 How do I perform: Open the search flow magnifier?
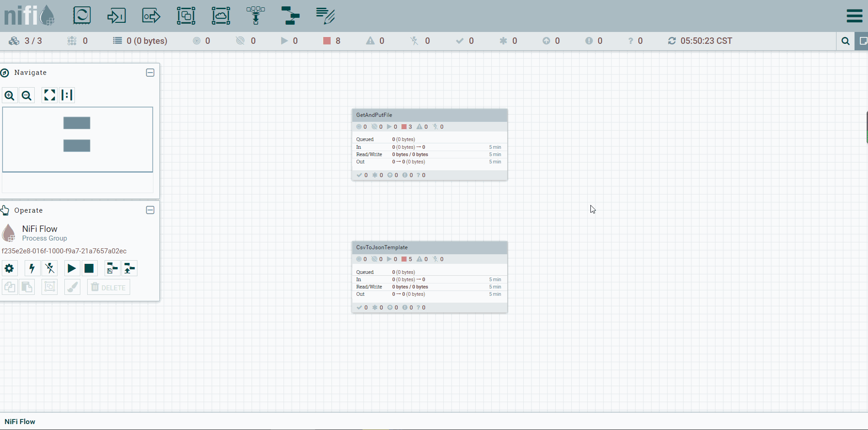845,41
